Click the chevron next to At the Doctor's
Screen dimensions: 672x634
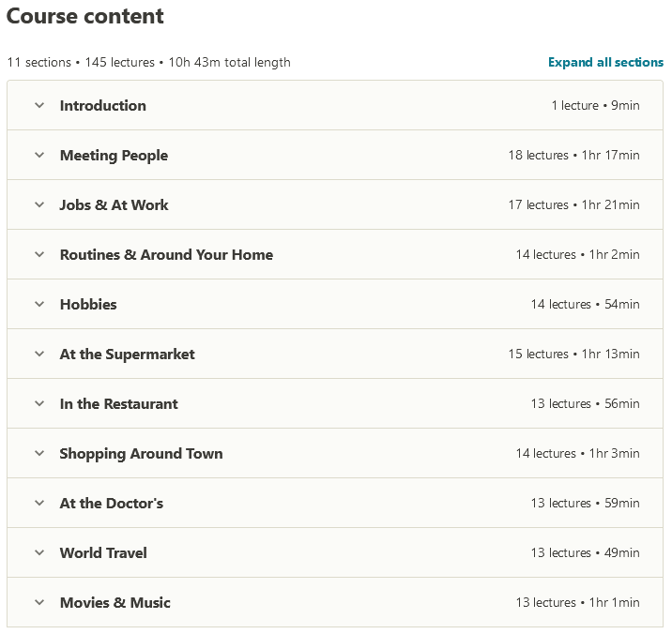39,504
